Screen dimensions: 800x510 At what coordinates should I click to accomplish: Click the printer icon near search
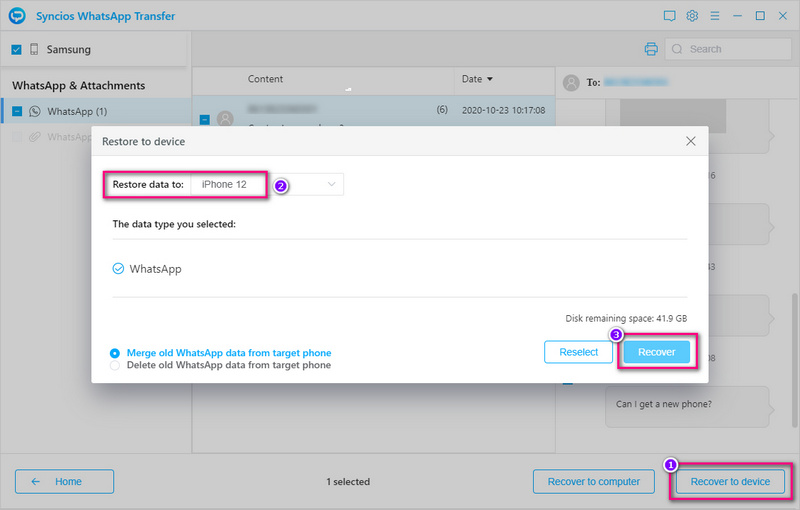point(651,49)
